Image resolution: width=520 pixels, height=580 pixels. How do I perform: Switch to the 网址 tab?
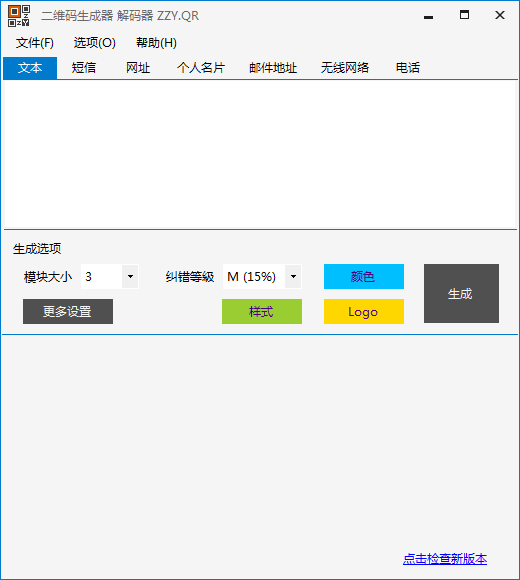click(138, 68)
